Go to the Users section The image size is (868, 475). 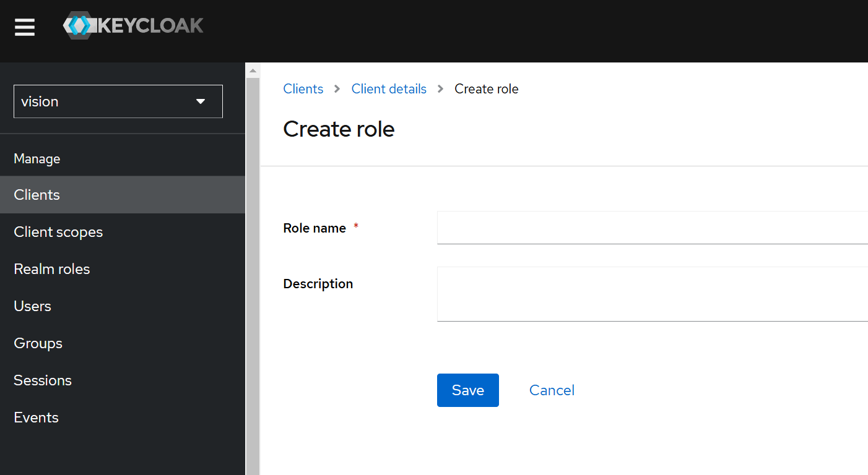32,306
